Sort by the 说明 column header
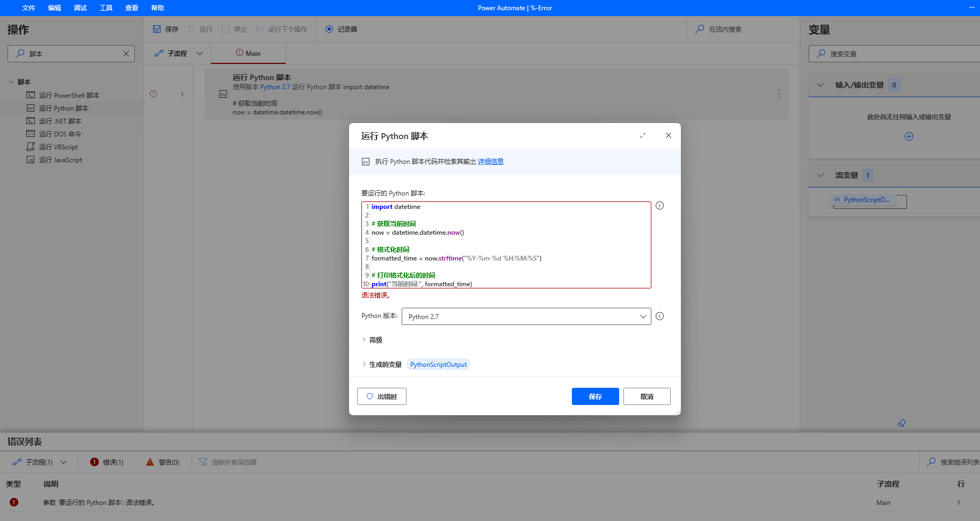This screenshot has width=980, height=521. click(x=51, y=484)
